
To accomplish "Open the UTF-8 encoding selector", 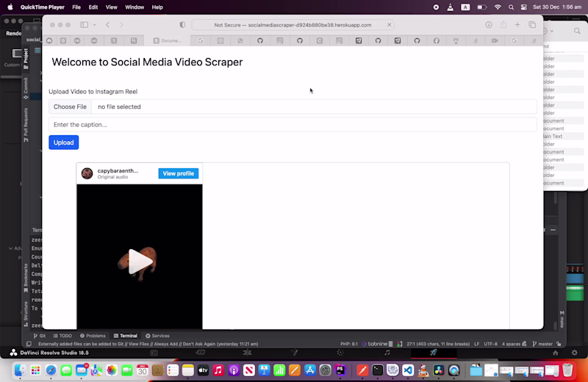I will pos(490,344).
